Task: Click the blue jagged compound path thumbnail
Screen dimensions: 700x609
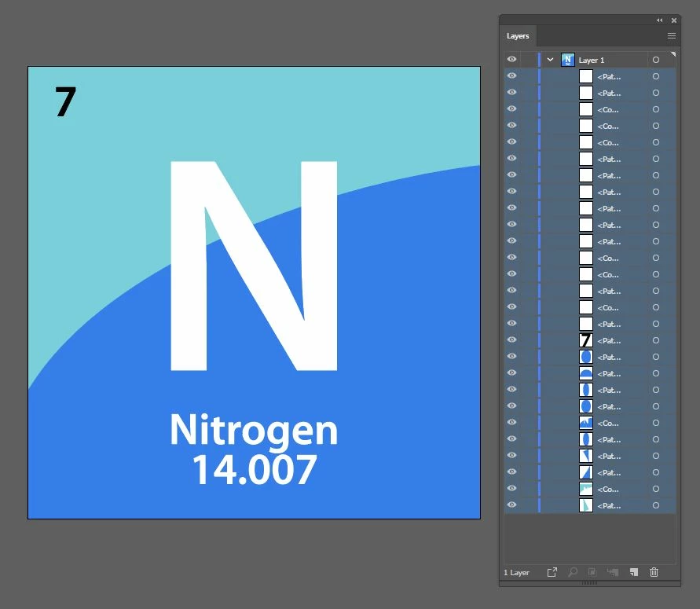Action: pos(586,423)
